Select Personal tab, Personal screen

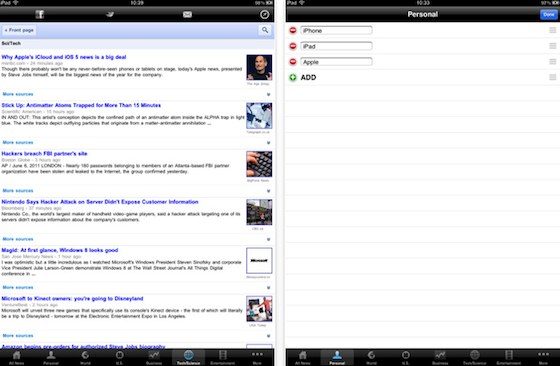pyautogui.click(x=337, y=357)
